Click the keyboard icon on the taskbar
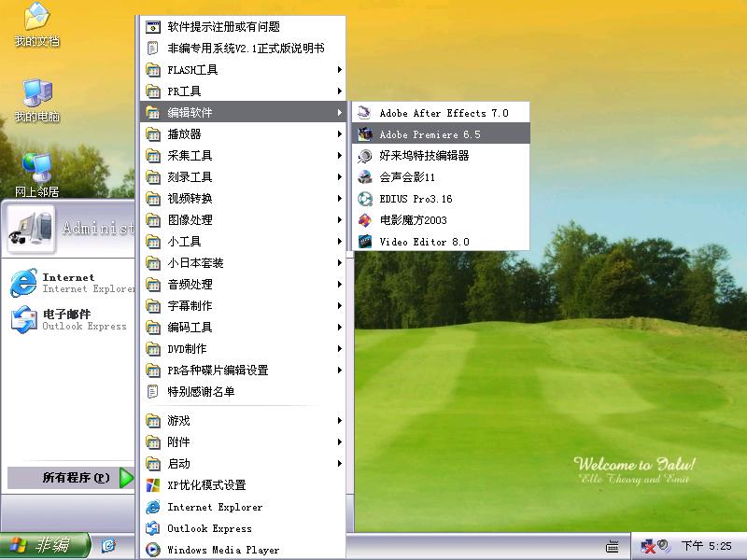The width and height of the screenshot is (747, 560). (x=613, y=546)
